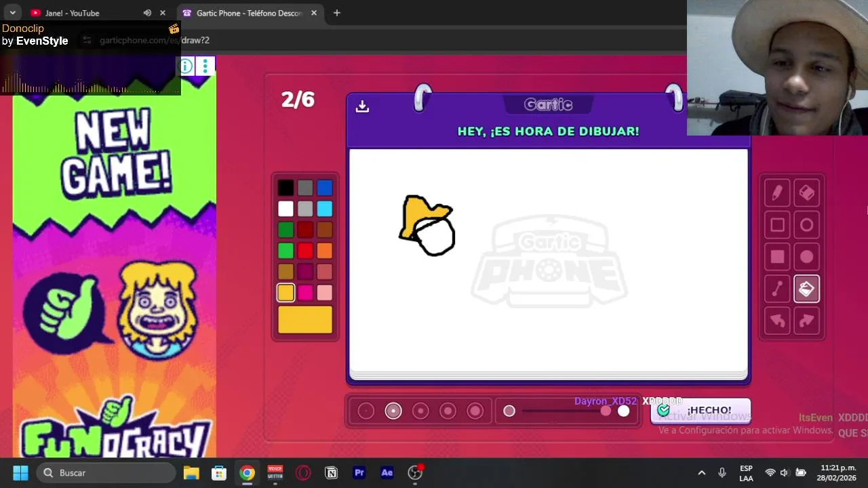Pick the brown color swatch

coord(325,230)
